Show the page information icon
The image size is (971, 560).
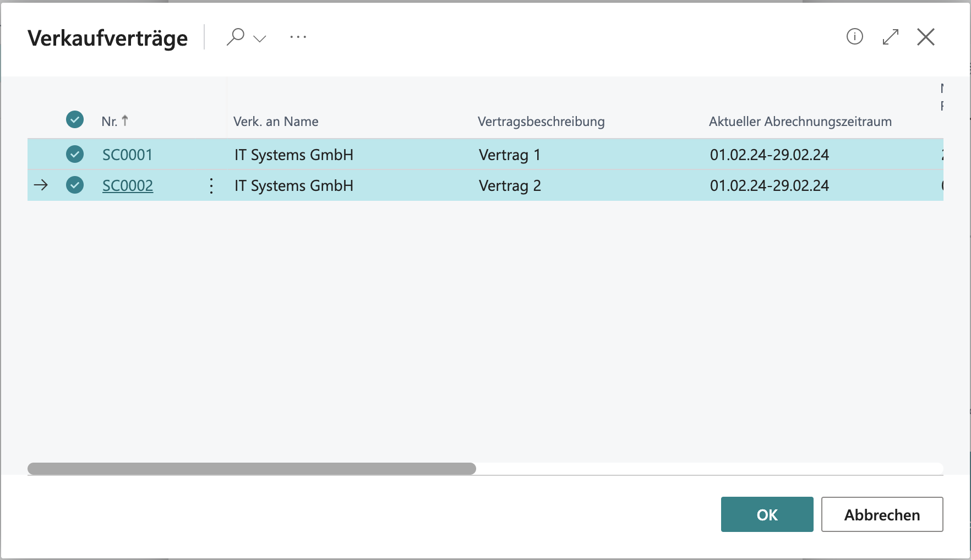click(x=854, y=37)
